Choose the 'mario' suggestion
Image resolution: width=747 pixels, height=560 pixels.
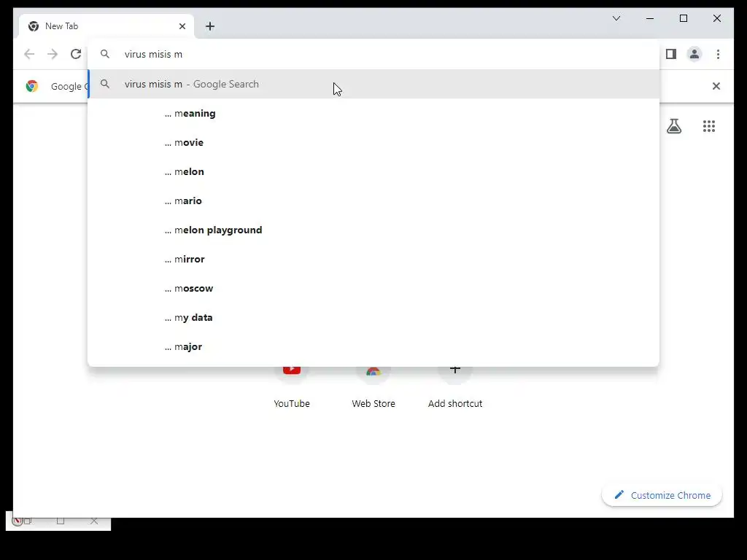pyautogui.click(x=374, y=201)
